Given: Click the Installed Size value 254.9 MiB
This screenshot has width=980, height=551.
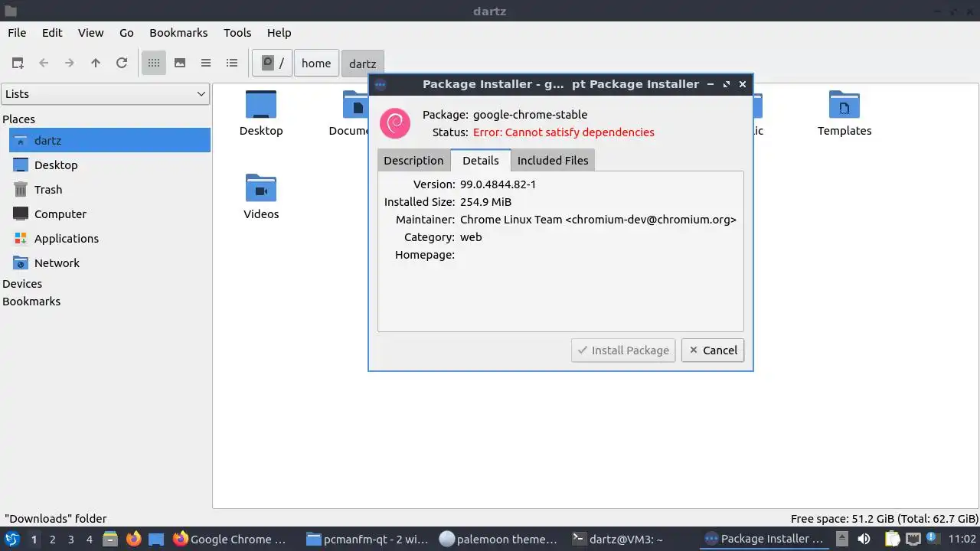Looking at the screenshot, I should [485, 202].
